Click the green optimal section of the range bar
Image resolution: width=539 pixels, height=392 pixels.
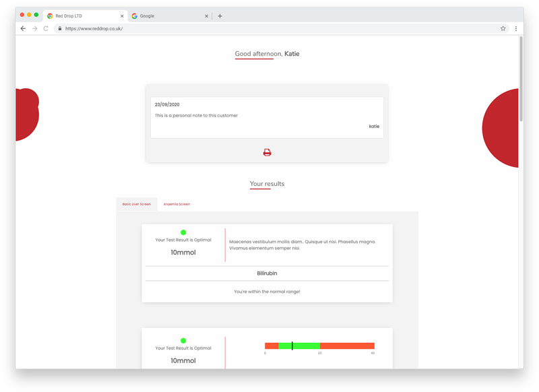[299, 346]
